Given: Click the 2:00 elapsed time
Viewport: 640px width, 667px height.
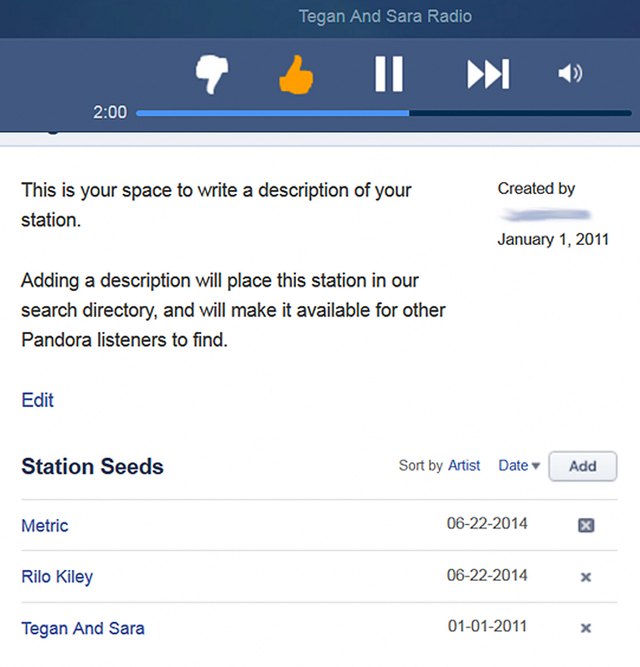Looking at the screenshot, I should point(110,112).
